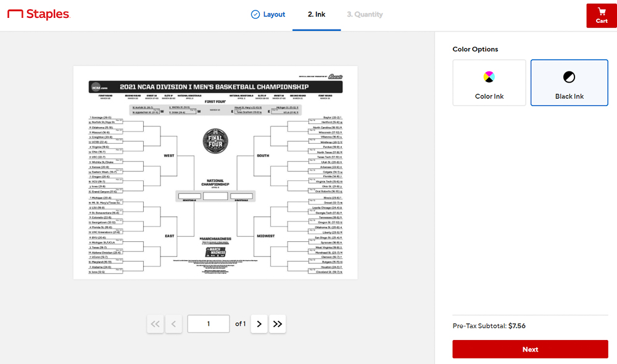Click the Final Four logo in preview
Screen dimensions: 617x364
pos(215,141)
